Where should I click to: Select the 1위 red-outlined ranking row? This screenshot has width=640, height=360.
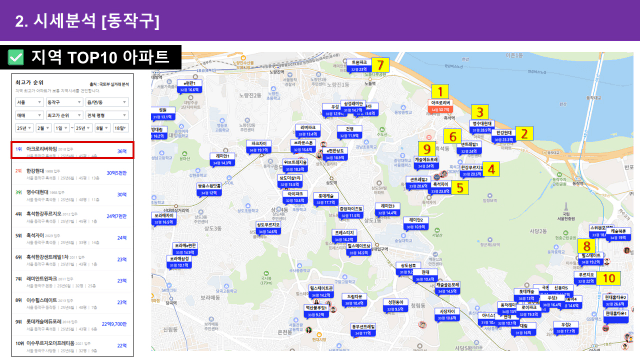coord(72,151)
